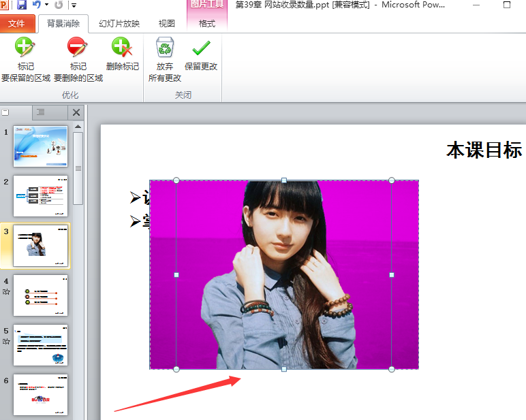526x420 pixels.
Task: Maximize the PowerPoint window
Action: tap(507, 5)
